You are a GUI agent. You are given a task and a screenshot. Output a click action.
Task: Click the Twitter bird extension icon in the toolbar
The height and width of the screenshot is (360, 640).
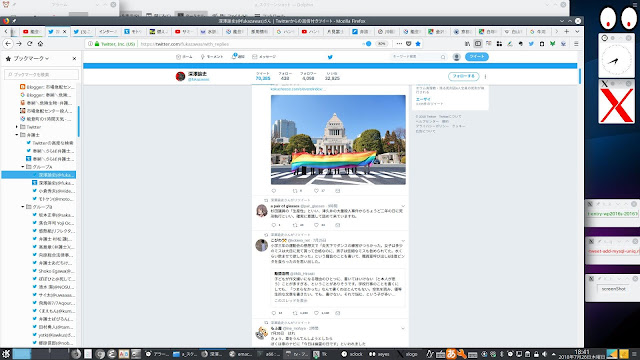[531, 44]
